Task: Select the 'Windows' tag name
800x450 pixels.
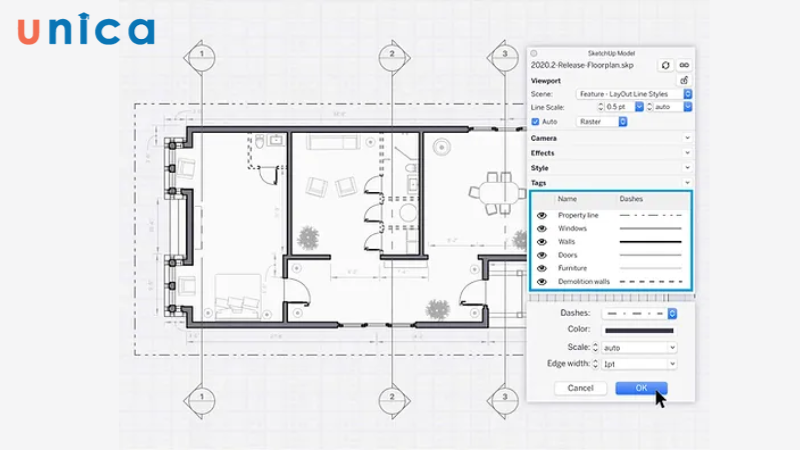Action: pos(572,229)
